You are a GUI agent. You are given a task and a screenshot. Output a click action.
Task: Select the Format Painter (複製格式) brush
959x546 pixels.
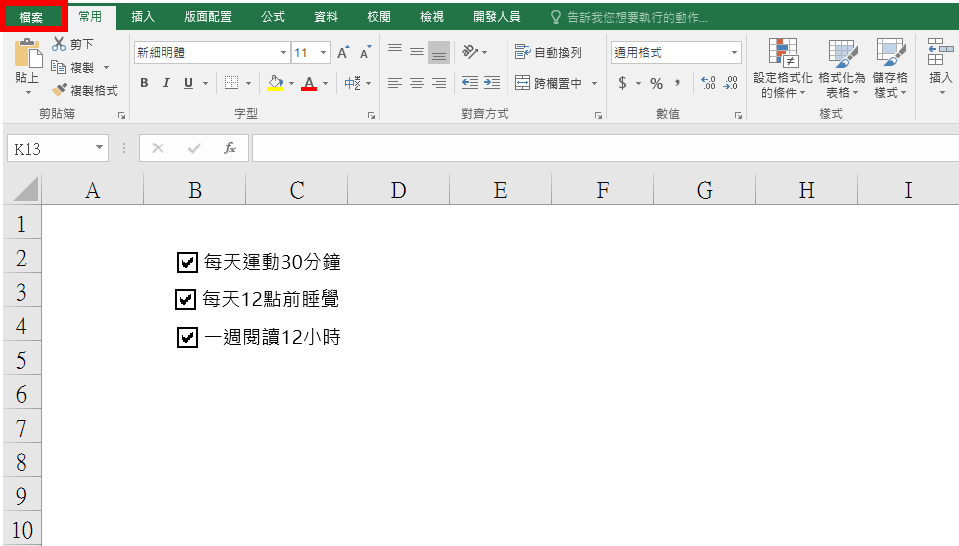click(59, 90)
